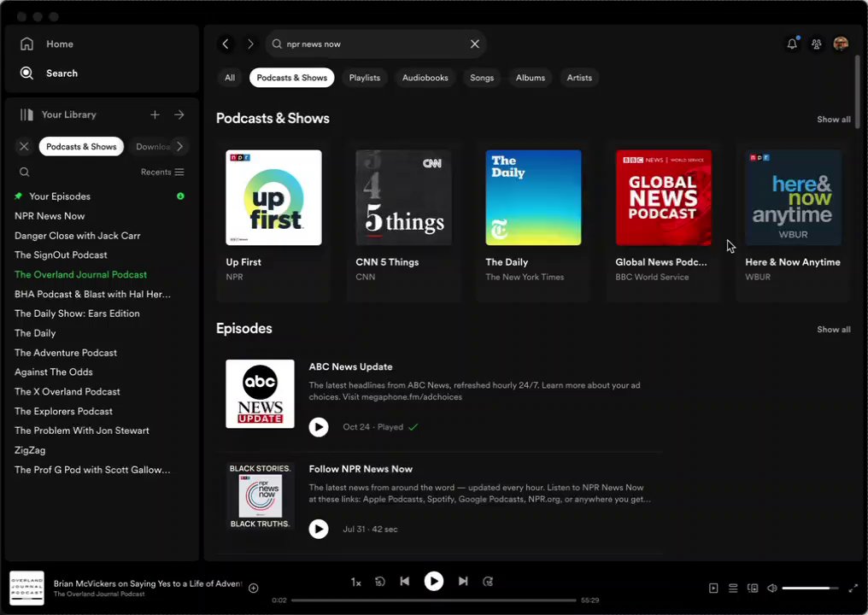The width and height of the screenshot is (868, 615).
Task: Add current episode to Your Episodes
Action: (254, 588)
